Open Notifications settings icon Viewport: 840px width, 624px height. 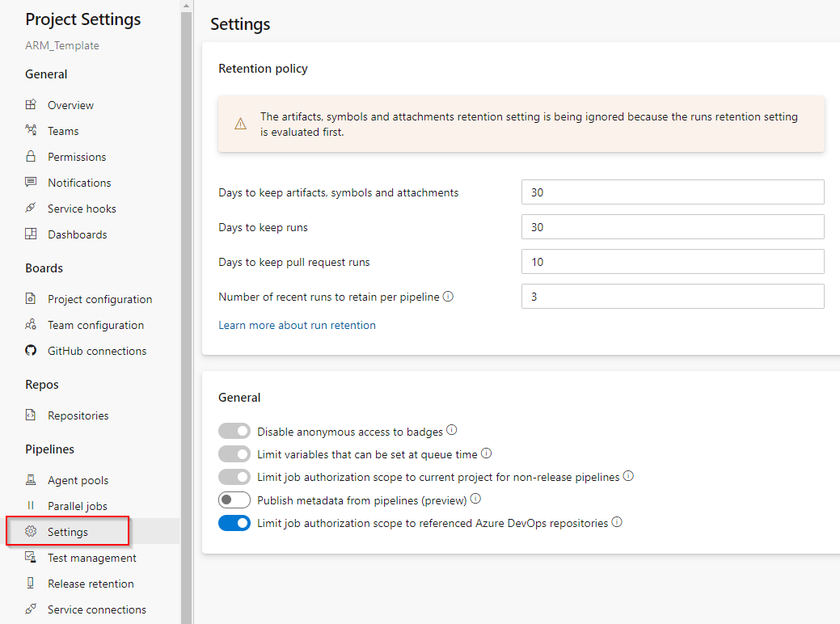[31, 182]
